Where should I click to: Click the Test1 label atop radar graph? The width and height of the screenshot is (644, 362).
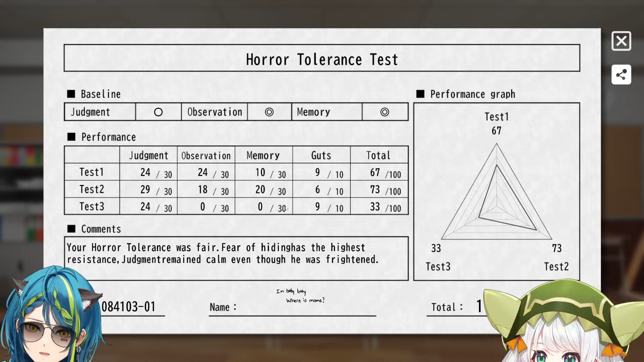(x=496, y=117)
